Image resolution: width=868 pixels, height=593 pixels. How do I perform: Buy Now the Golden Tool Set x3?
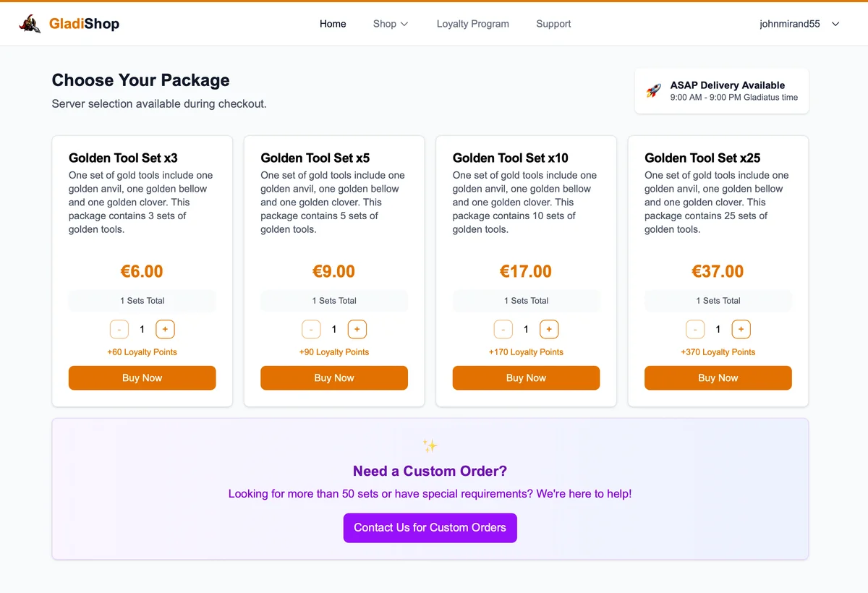[142, 377]
